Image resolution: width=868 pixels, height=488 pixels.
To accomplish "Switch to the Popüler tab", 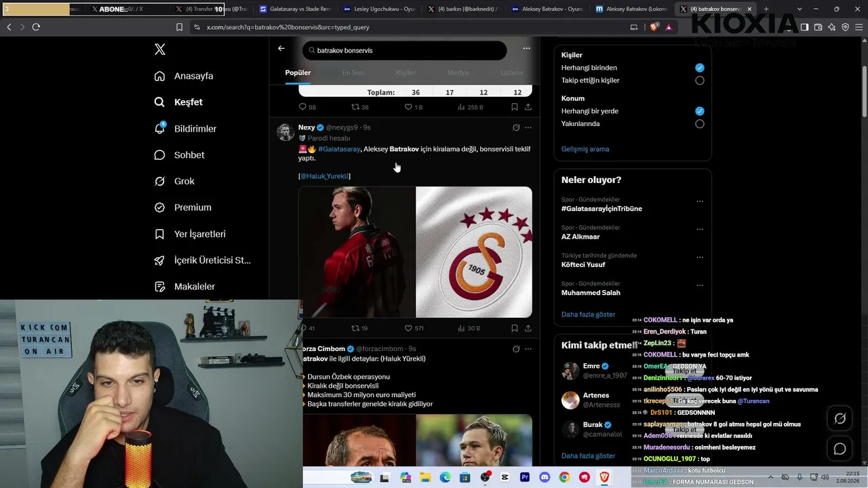I will pos(298,73).
